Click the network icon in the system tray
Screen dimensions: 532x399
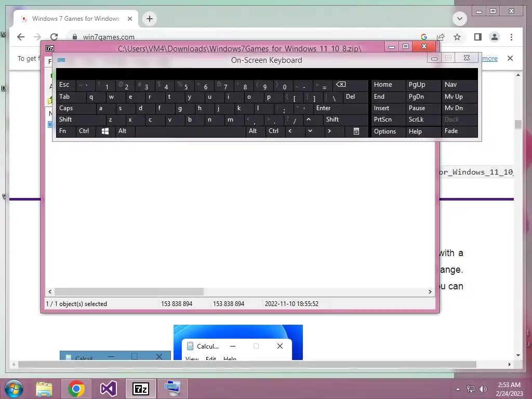(x=470, y=389)
